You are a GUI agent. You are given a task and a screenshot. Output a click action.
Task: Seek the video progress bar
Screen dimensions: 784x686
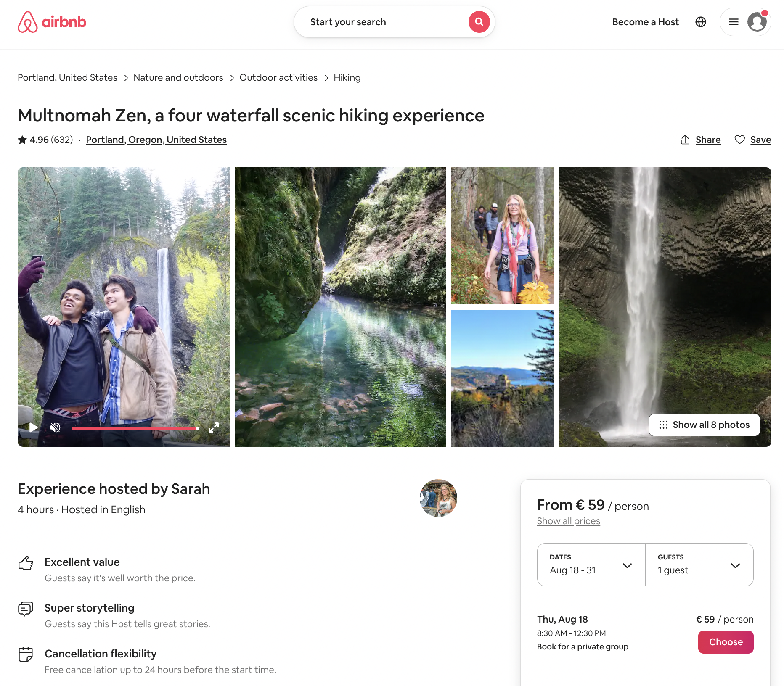(135, 428)
